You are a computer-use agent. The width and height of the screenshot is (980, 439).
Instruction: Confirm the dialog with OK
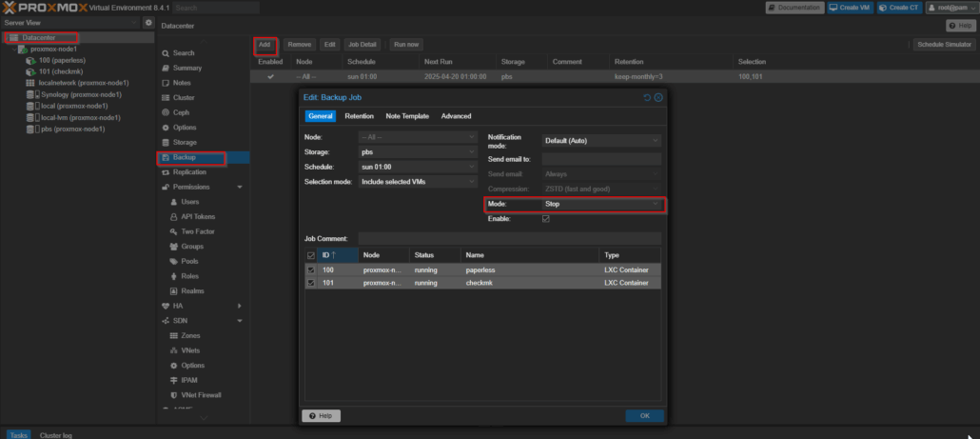[645, 416]
